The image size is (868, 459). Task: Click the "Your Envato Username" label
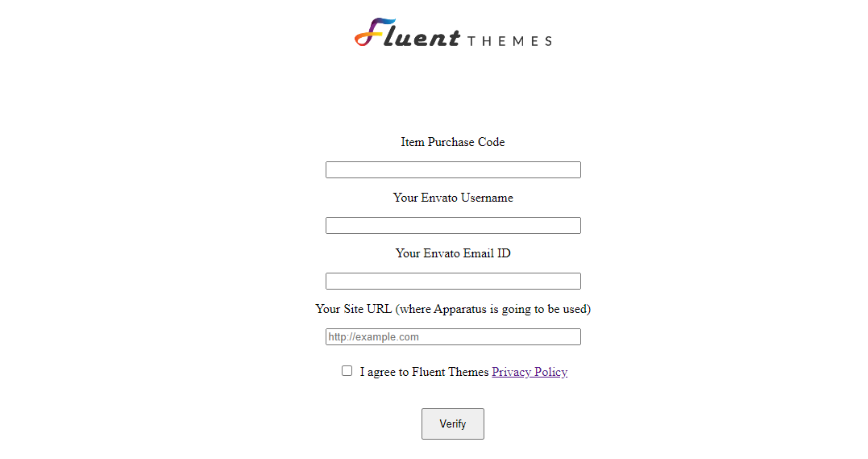[453, 198]
